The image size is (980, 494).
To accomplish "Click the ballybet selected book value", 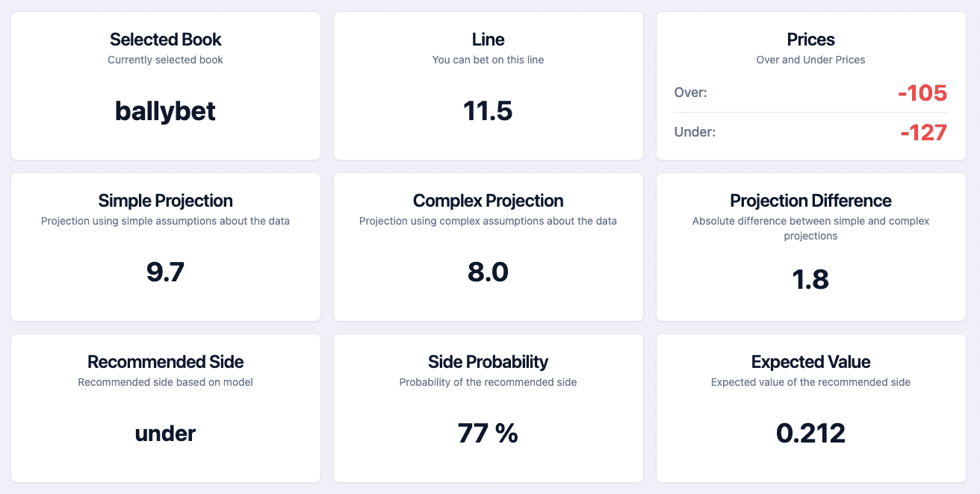I will tap(165, 111).
